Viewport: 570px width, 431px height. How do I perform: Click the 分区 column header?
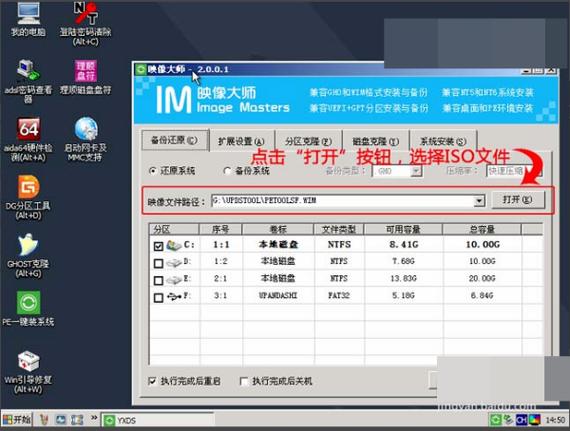174,229
